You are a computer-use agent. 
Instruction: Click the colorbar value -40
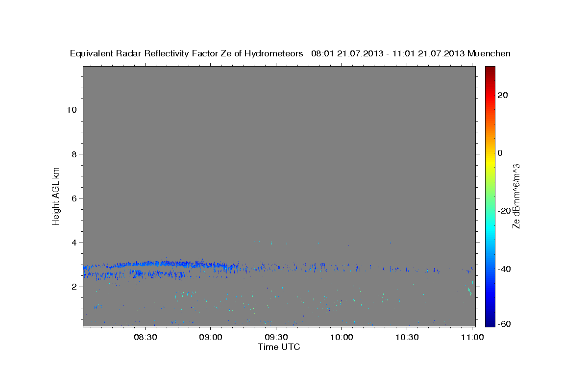[x=504, y=269]
